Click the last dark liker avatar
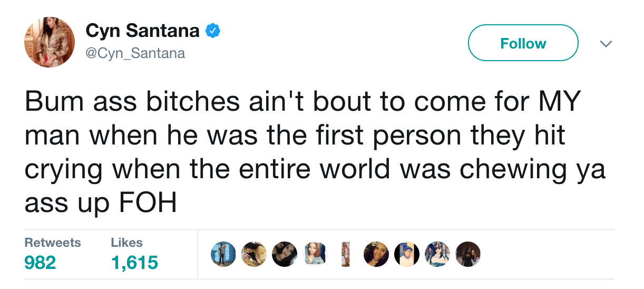644x289 pixels. pos(468,255)
